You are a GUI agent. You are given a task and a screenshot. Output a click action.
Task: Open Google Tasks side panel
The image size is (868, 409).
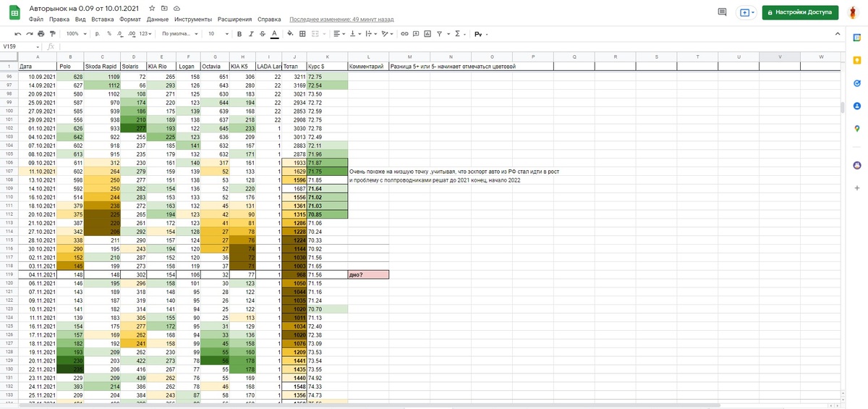point(856,85)
